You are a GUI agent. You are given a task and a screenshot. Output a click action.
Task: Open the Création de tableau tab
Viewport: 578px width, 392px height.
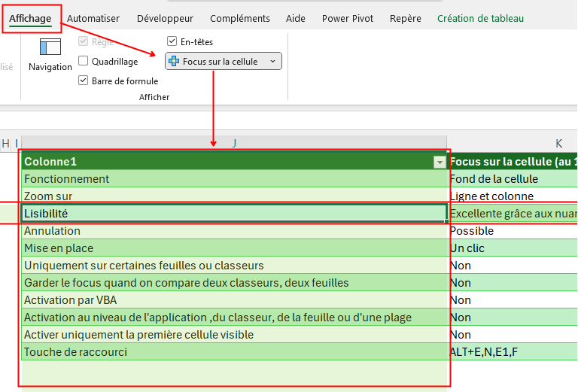480,18
